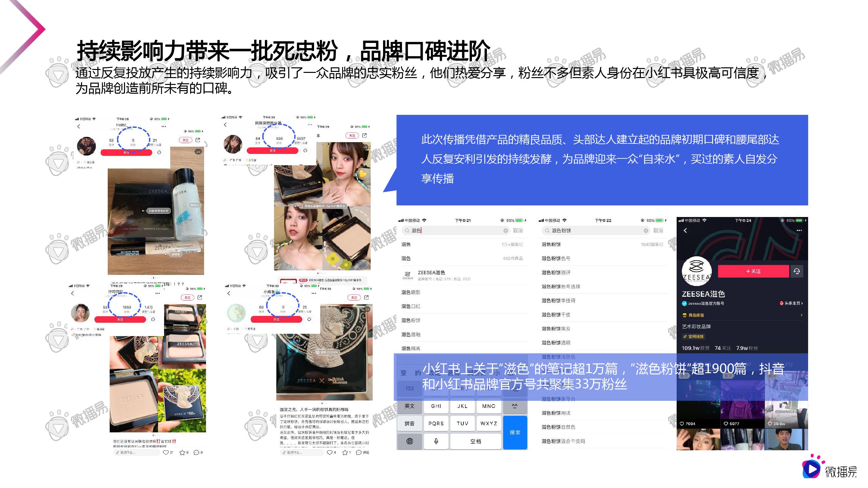Screen dimensions: 868x488
Task: Tap 空格 space key
Action: (475, 441)
